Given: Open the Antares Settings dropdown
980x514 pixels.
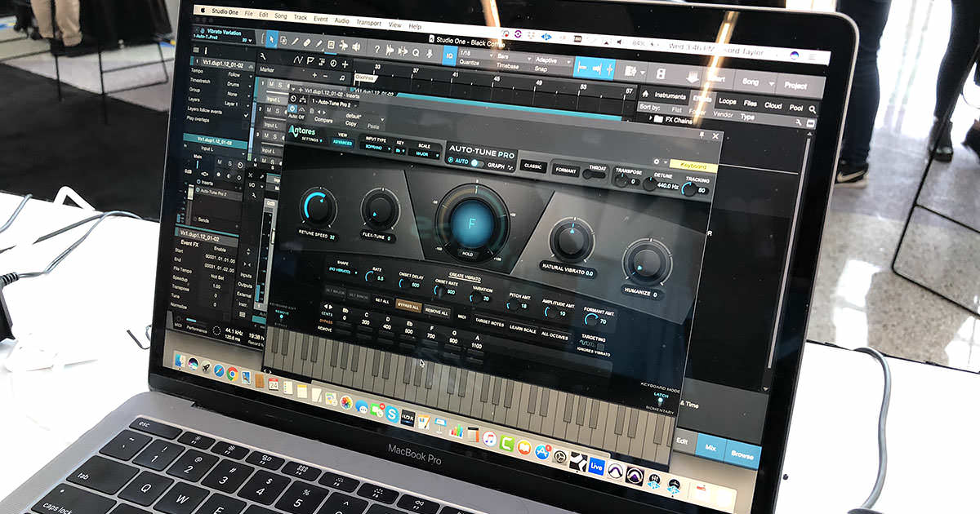Looking at the screenshot, I should click(314, 140).
